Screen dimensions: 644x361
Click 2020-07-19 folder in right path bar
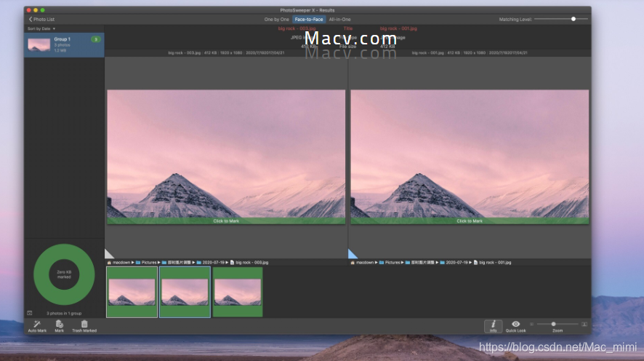tap(454, 262)
